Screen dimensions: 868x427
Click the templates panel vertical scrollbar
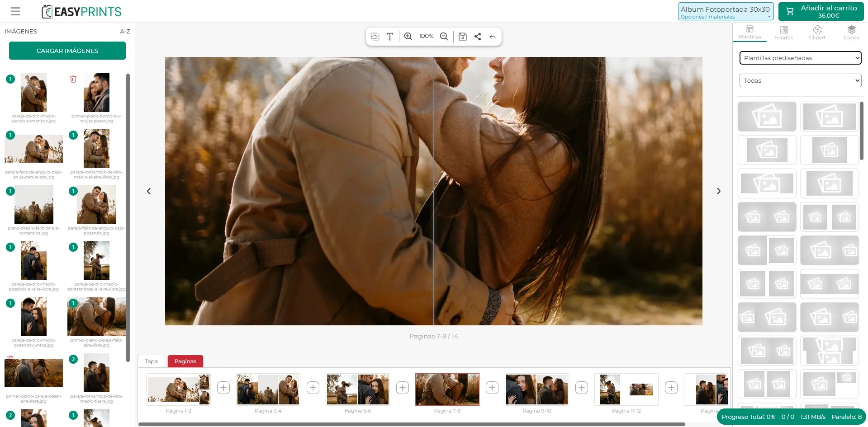862,131
